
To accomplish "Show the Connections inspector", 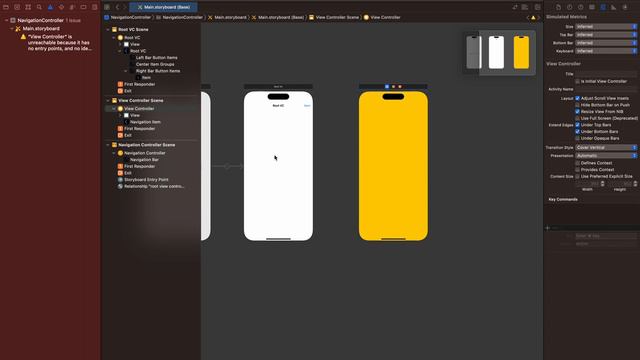I will coord(625,7).
